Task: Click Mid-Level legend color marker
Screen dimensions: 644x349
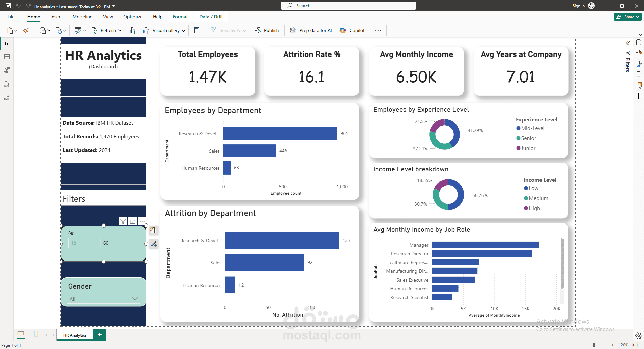Action: (518, 128)
